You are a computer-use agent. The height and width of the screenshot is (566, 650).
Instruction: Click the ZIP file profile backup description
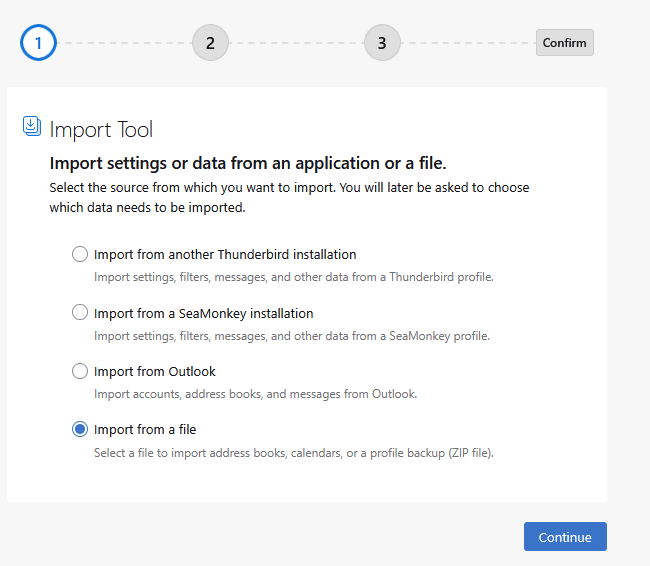tap(293, 453)
